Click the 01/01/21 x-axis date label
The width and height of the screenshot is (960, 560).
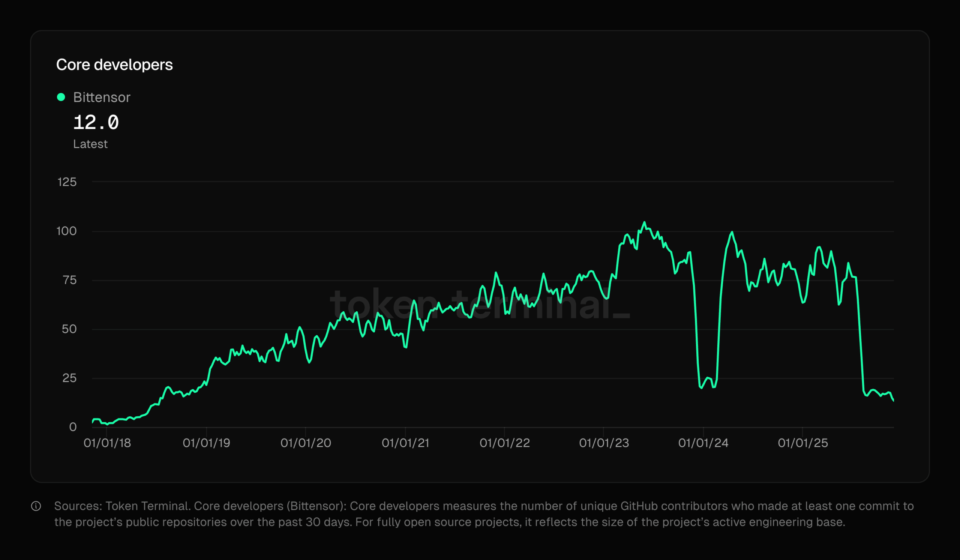point(405,443)
